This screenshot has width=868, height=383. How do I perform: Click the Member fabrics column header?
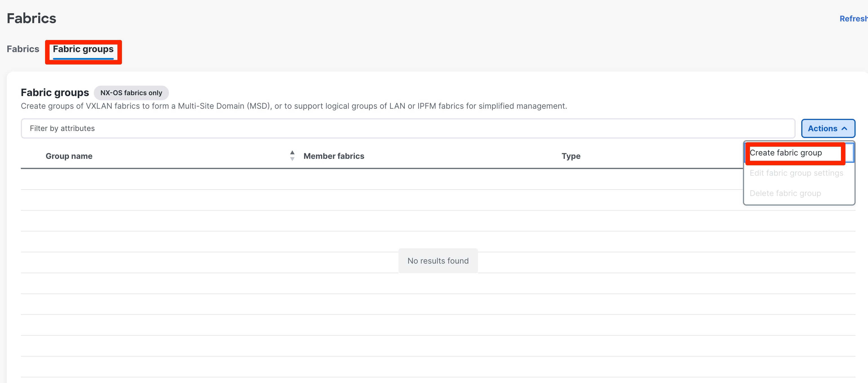(x=333, y=156)
